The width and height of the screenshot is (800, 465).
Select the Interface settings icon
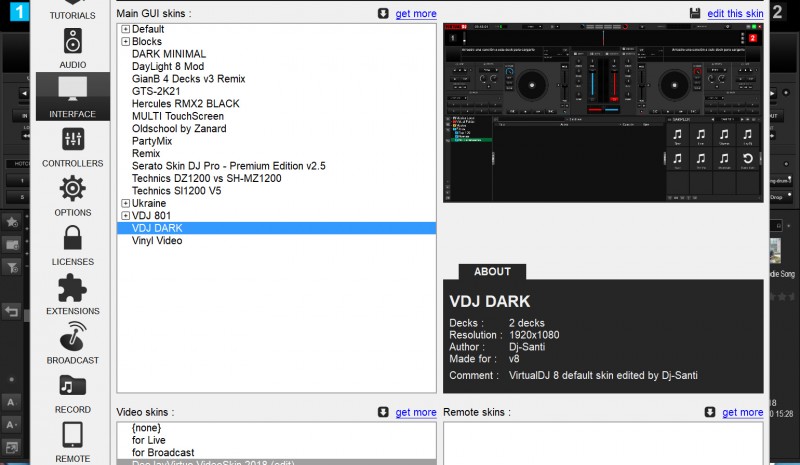tap(73, 95)
